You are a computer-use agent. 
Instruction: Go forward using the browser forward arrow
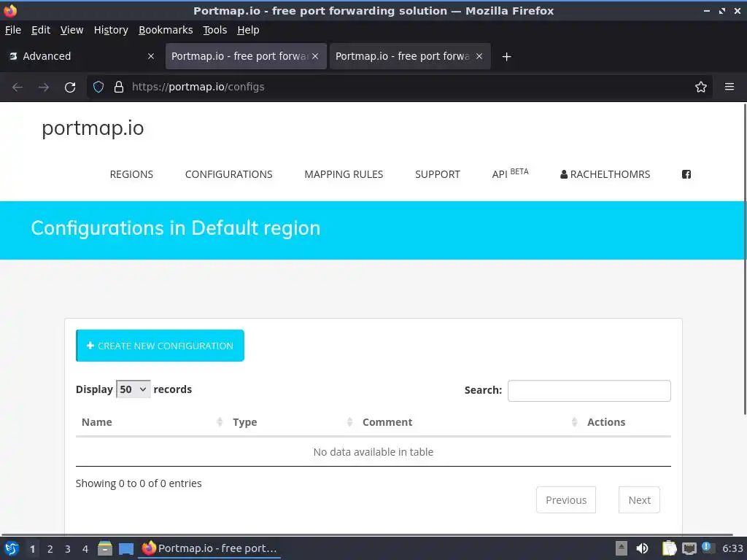click(x=43, y=87)
